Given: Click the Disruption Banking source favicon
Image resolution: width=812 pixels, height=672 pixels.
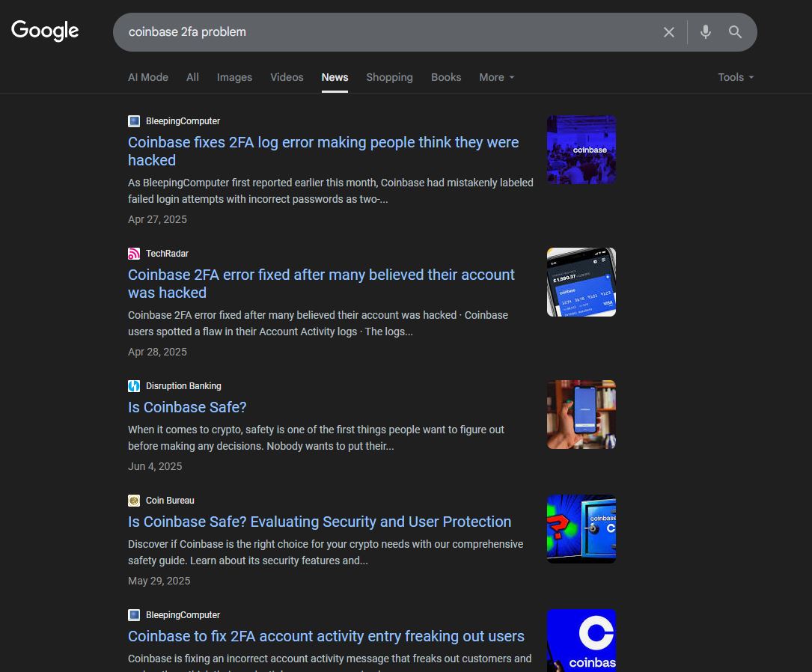Looking at the screenshot, I should [x=134, y=386].
